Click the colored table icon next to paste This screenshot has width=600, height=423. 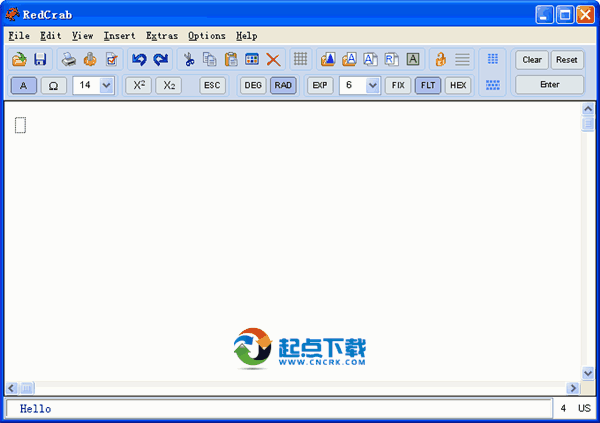point(252,59)
